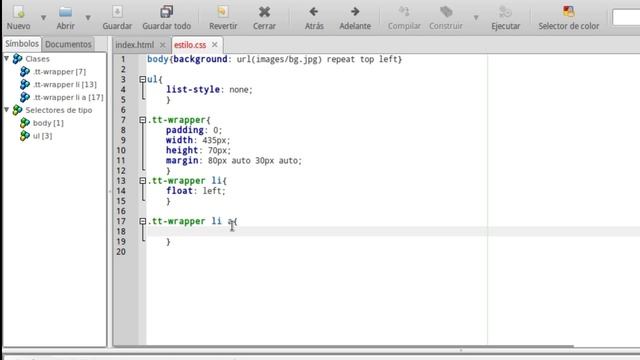This screenshot has height=360, width=640.
Task: Click the icon beside body [1]
Action: (25, 122)
